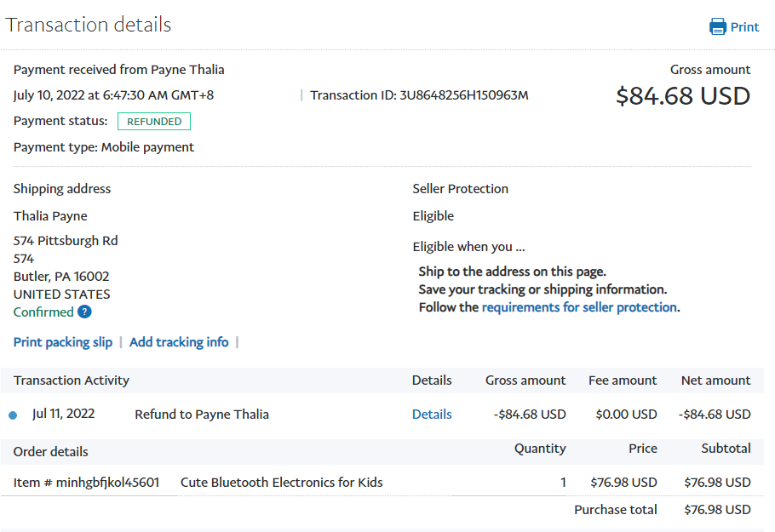Open requirements for seller protection link
Screen dimensions: 775x532
(x=579, y=307)
